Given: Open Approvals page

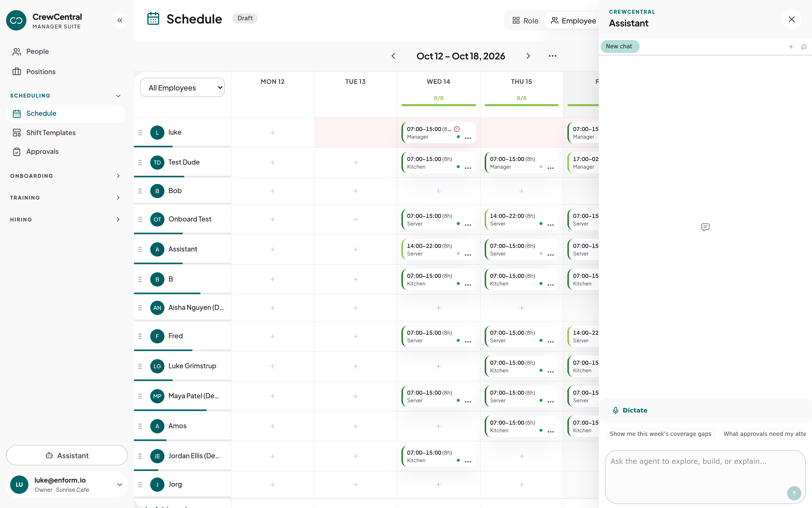Looking at the screenshot, I should (66, 152).
